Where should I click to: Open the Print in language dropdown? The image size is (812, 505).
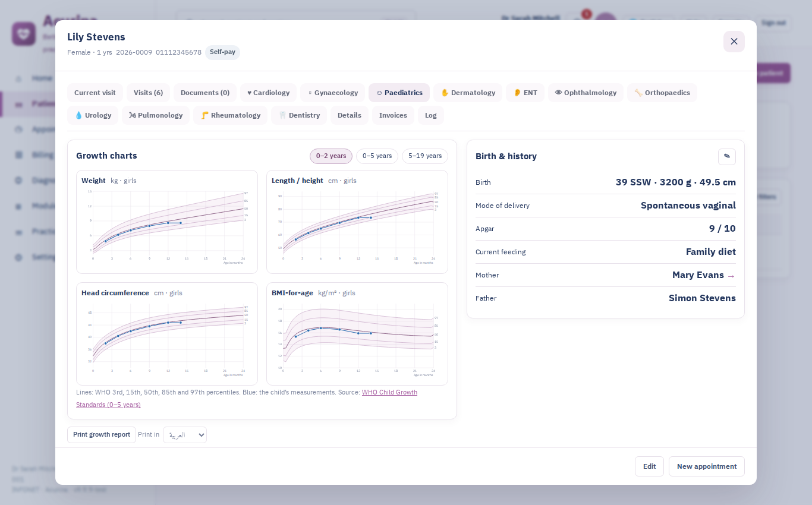(185, 435)
